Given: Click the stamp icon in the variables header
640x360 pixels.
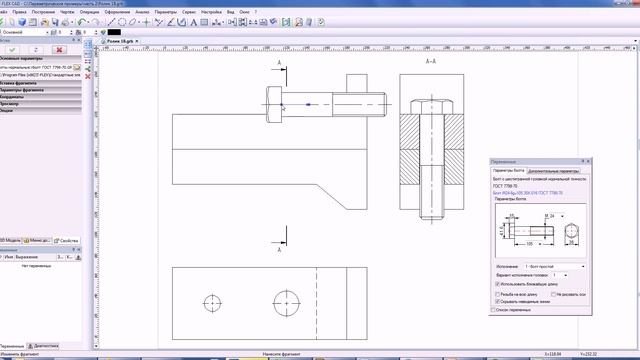Looking at the screenshot, I should (x=78, y=257).
